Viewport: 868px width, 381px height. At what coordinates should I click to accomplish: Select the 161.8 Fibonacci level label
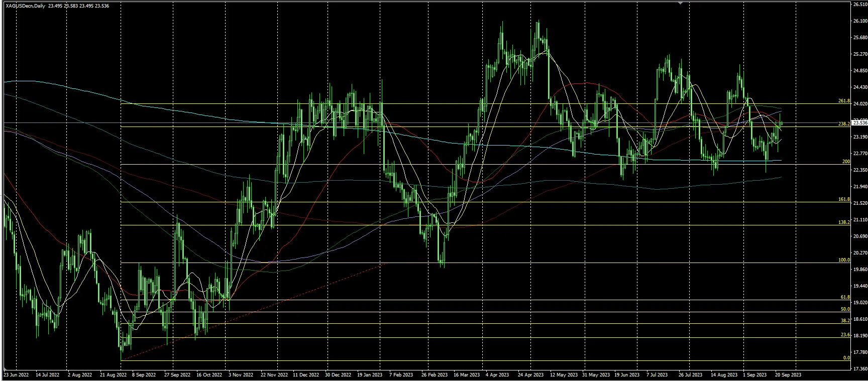(x=844, y=199)
